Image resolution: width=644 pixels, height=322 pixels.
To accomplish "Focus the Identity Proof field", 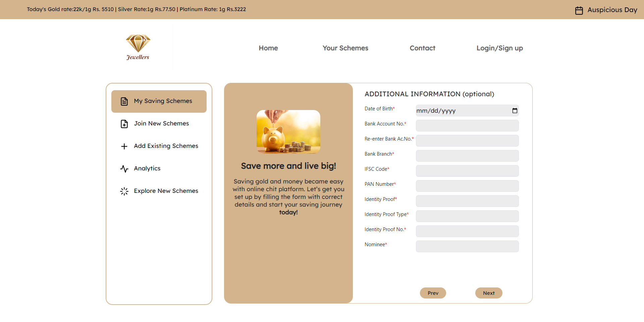I will coord(467,201).
